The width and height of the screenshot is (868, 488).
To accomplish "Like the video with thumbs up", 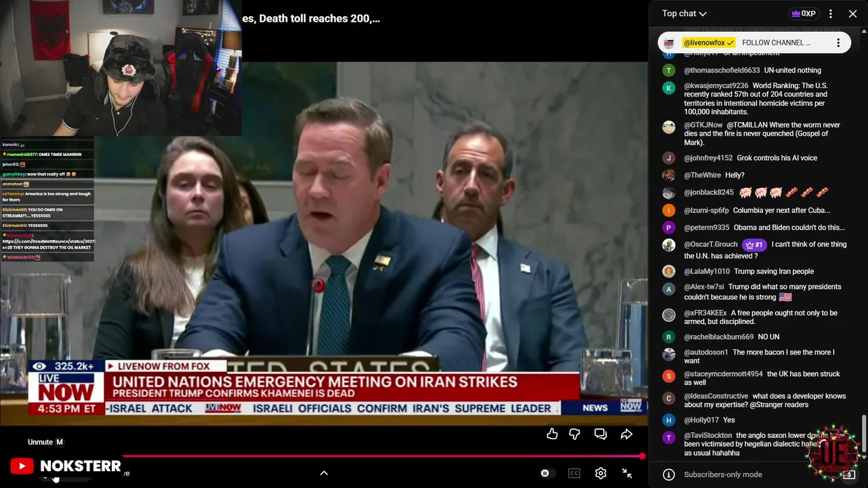I will [x=552, y=434].
